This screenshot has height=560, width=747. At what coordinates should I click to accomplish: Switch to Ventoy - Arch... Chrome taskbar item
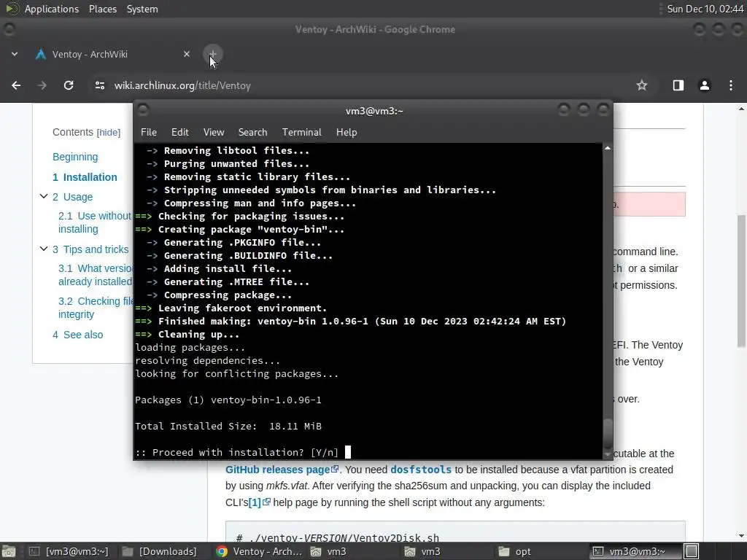click(x=259, y=551)
